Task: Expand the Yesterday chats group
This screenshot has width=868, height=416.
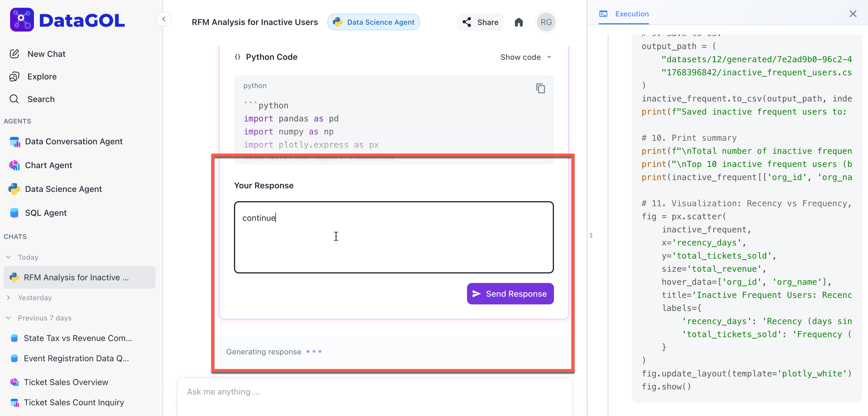Action: (8, 298)
